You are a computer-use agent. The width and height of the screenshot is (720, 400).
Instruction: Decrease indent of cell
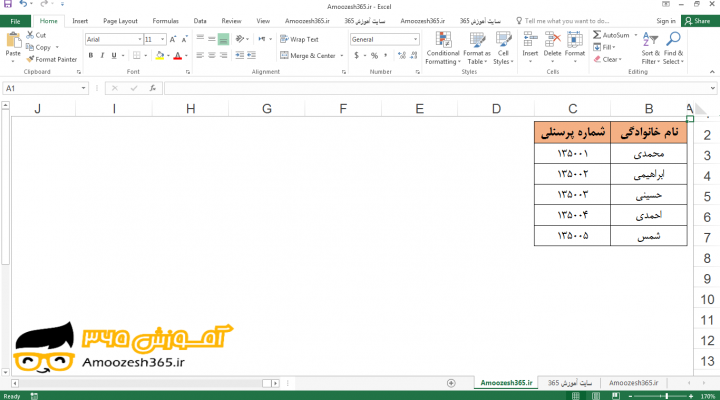pos(240,55)
